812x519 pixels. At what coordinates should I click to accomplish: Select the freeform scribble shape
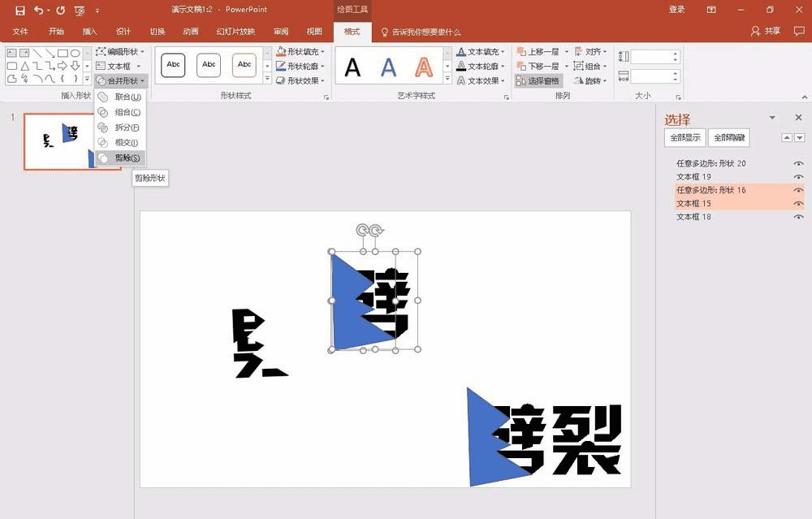pos(24,79)
